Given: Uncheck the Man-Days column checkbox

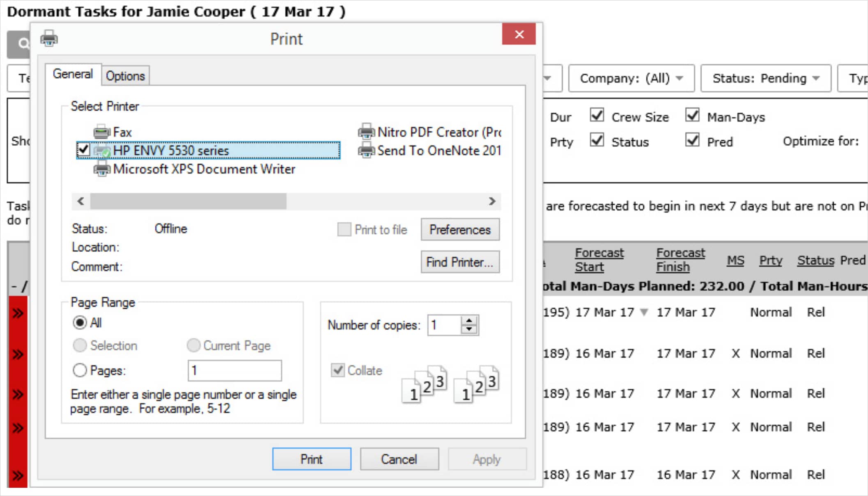Looking at the screenshot, I should tap(692, 115).
